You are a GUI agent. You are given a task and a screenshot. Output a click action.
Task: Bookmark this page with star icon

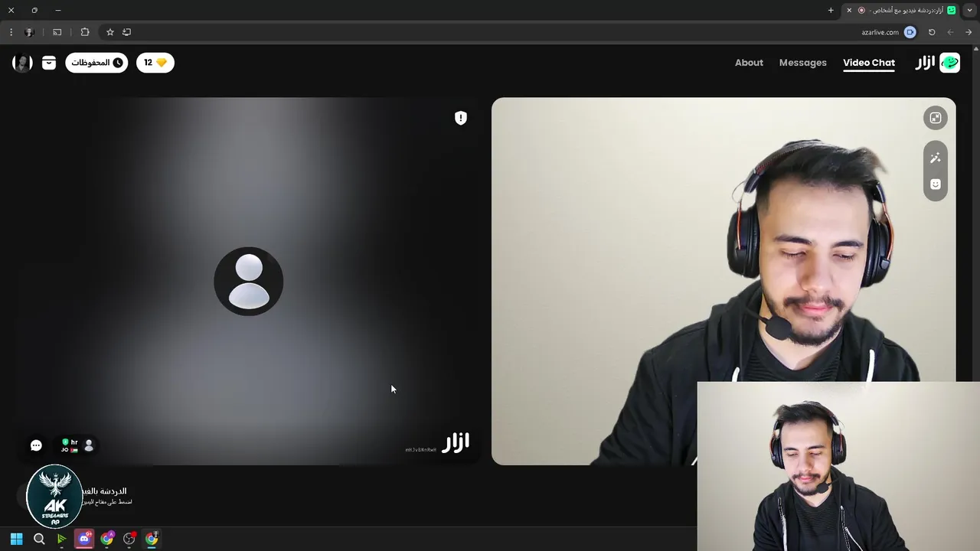point(109,32)
